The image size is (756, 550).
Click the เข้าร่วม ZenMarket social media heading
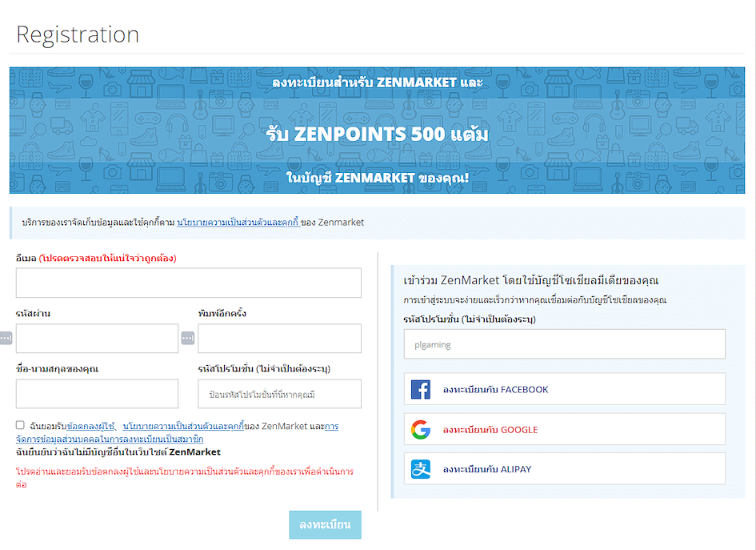tap(531, 280)
